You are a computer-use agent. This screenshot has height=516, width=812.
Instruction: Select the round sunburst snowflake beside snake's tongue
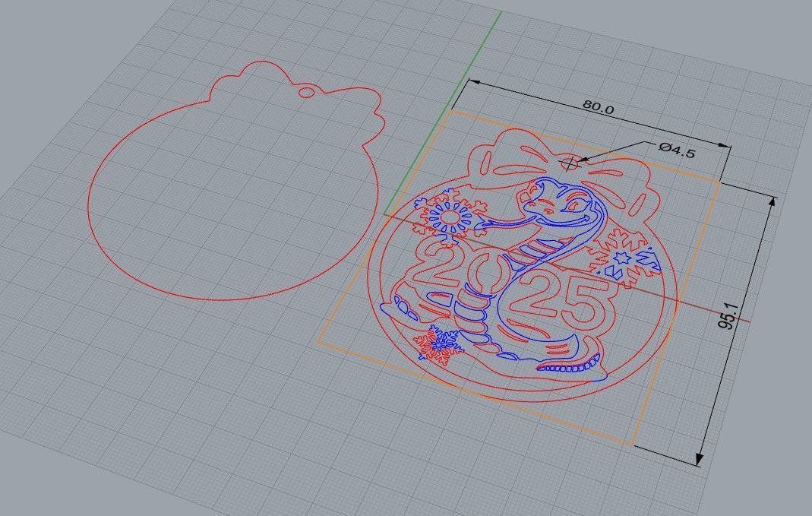451,217
